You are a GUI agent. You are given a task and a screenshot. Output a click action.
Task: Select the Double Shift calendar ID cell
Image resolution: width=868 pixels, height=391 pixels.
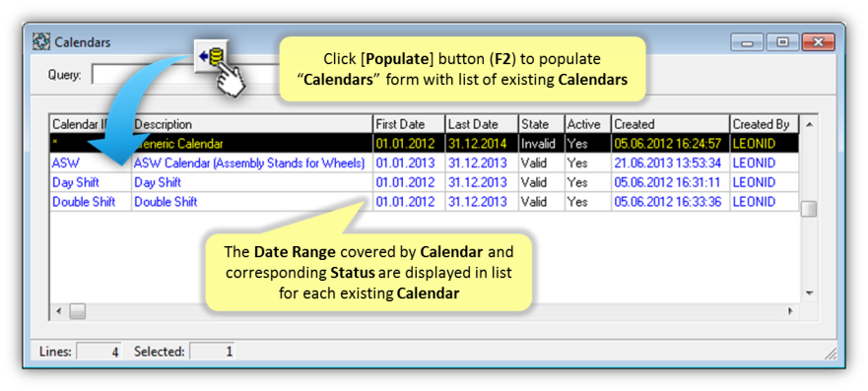coord(91,202)
